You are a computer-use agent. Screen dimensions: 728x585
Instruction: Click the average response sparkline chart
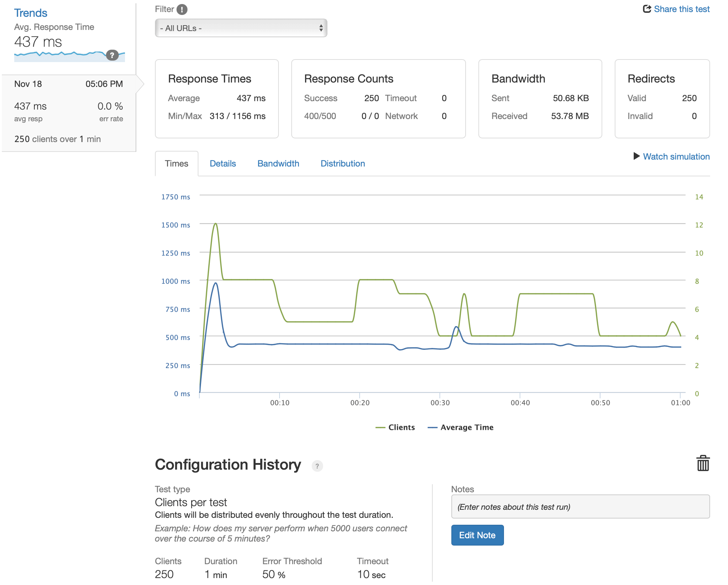(58, 56)
